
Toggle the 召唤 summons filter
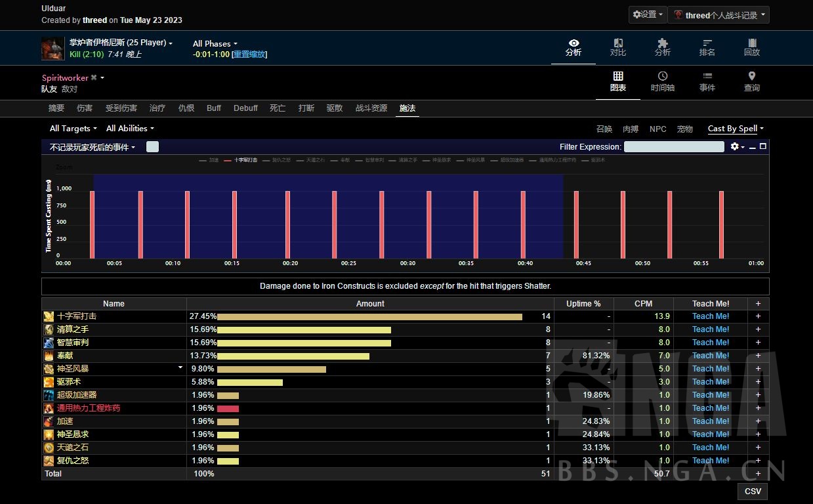point(604,129)
